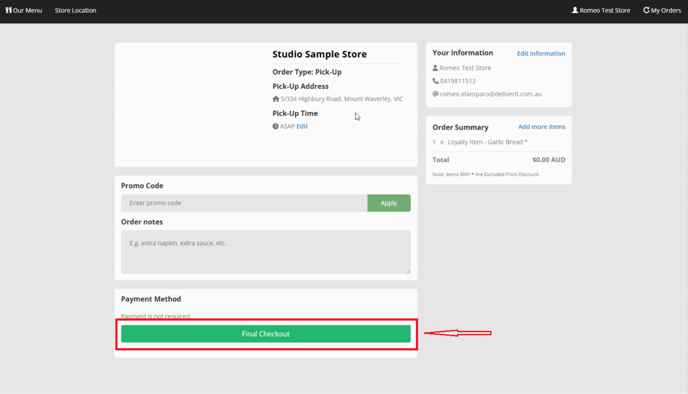The height and width of the screenshot is (394, 688).
Task: Click the Order notes text area
Action: click(266, 252)
